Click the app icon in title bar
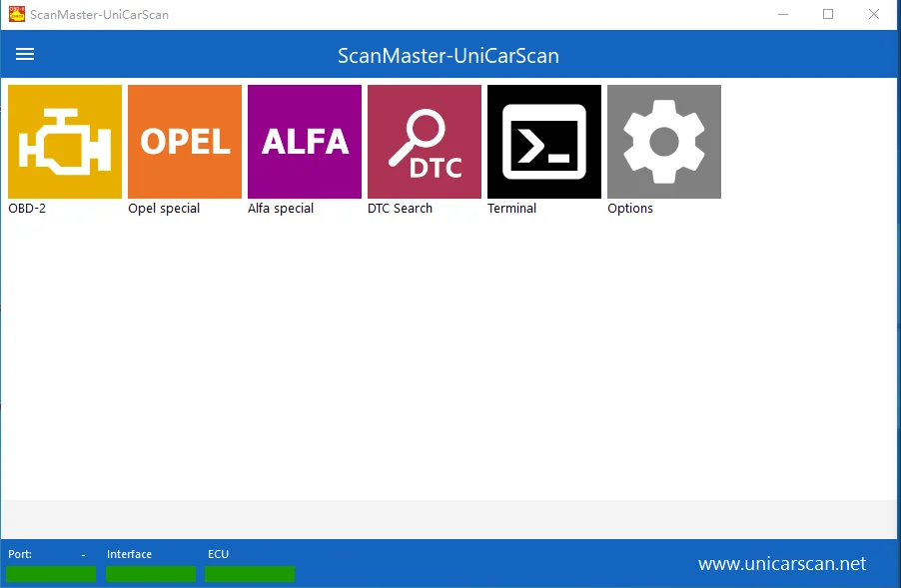Screen dimensions: 901x588 tap(17, 14)
